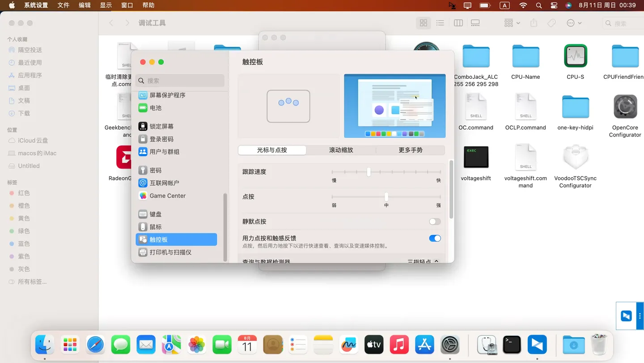
Task: Adjust the 跟踪速度 slider
Action: click(x=369, y=172)
